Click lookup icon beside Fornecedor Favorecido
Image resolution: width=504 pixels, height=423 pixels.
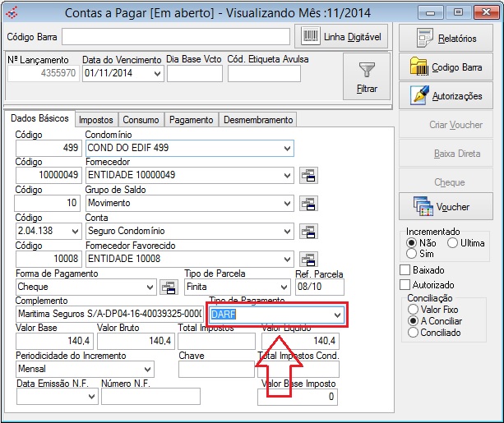[x=308, y=260]
